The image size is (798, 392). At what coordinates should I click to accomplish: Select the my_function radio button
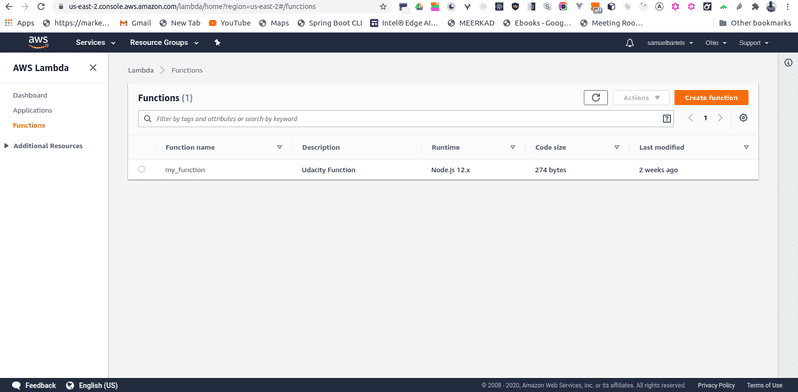pos(141,170)
